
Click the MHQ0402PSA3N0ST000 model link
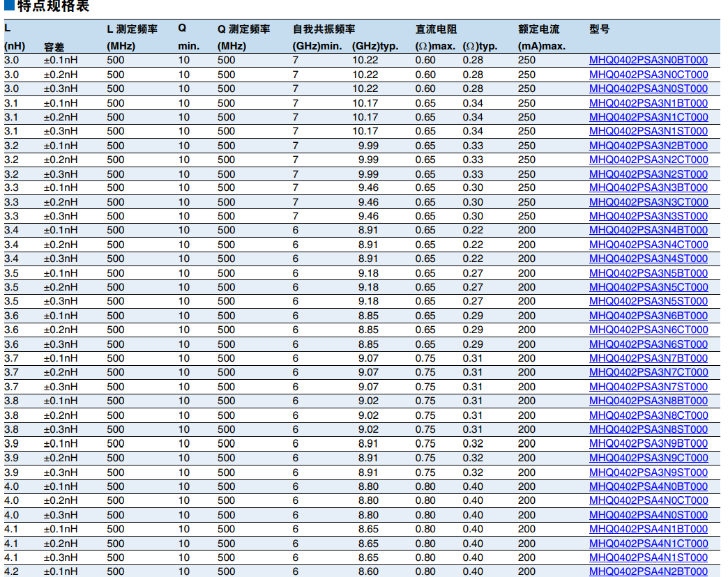click(x=648, y=89)
